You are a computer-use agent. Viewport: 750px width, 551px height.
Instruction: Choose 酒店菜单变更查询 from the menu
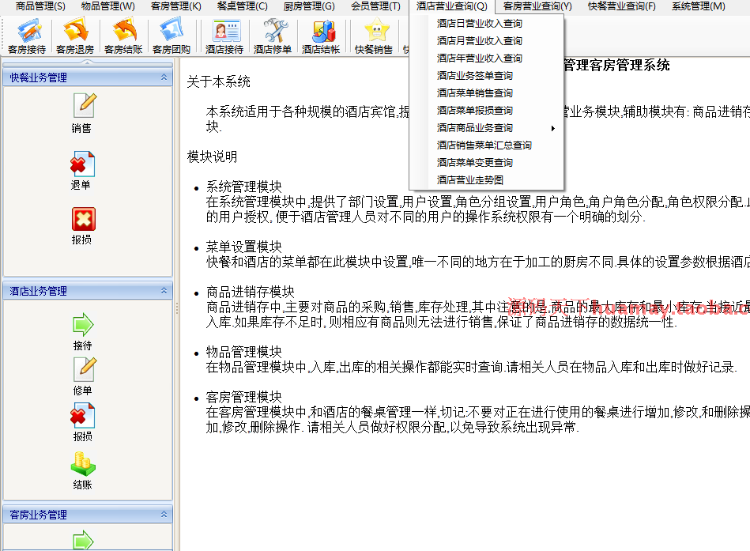pyautogui.click(x=486, y=163)
